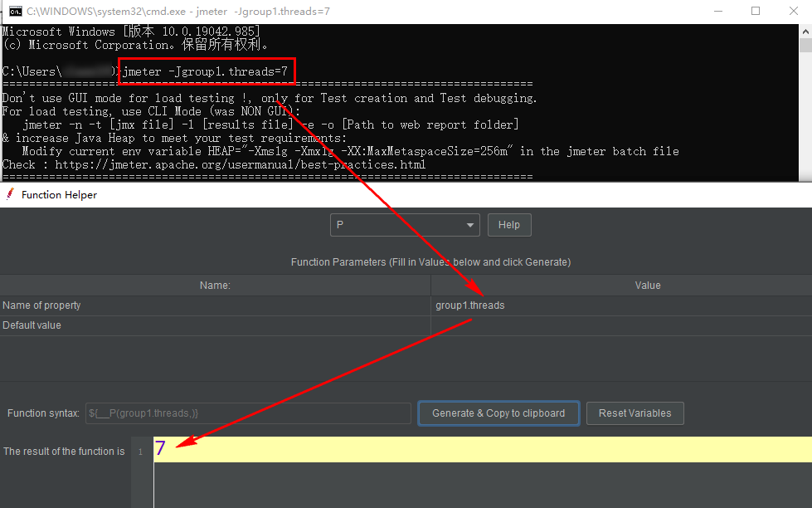The image size is (812, 508).
Task: Click the Help button in Function Helper
Action: tap(509, 225)
